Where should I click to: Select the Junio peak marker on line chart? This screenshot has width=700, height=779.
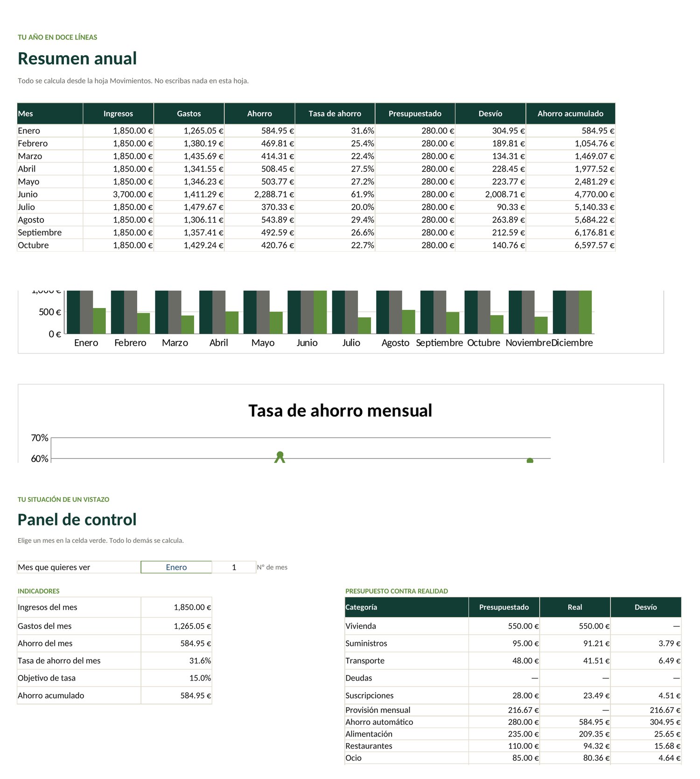[x=280, y=455]
